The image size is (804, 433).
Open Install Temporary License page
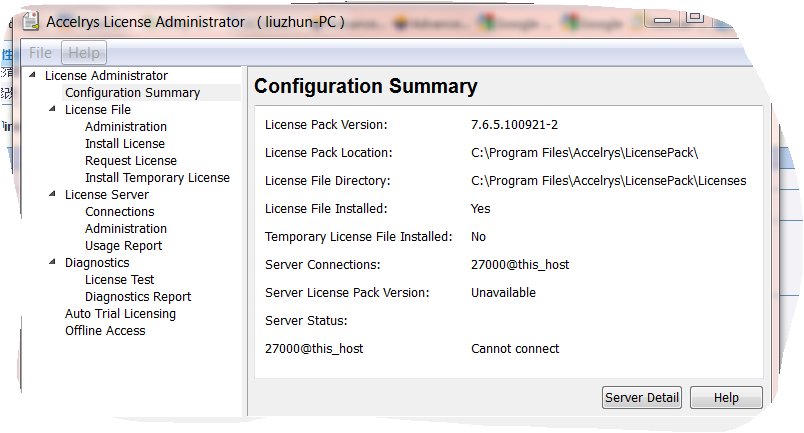(x=157, y=178)
